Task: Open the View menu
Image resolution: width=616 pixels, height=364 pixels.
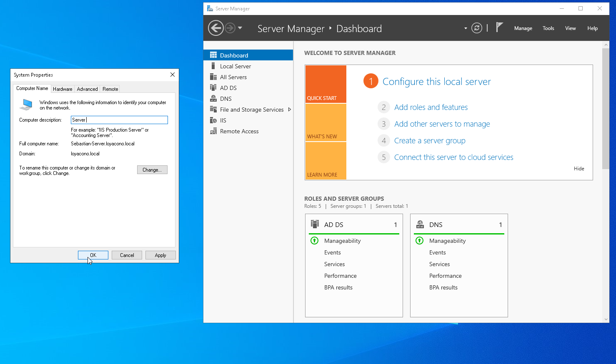Action: click(x=571, y=28)
